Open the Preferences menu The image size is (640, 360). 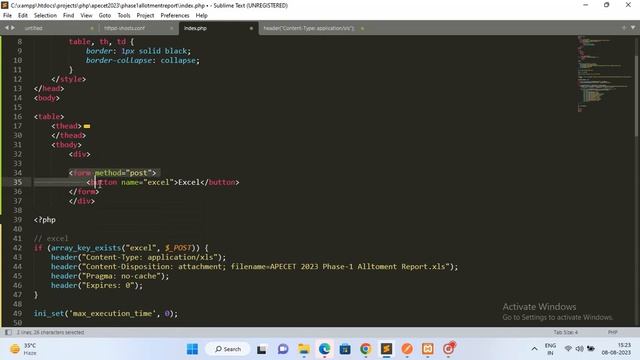coord(175,16)
